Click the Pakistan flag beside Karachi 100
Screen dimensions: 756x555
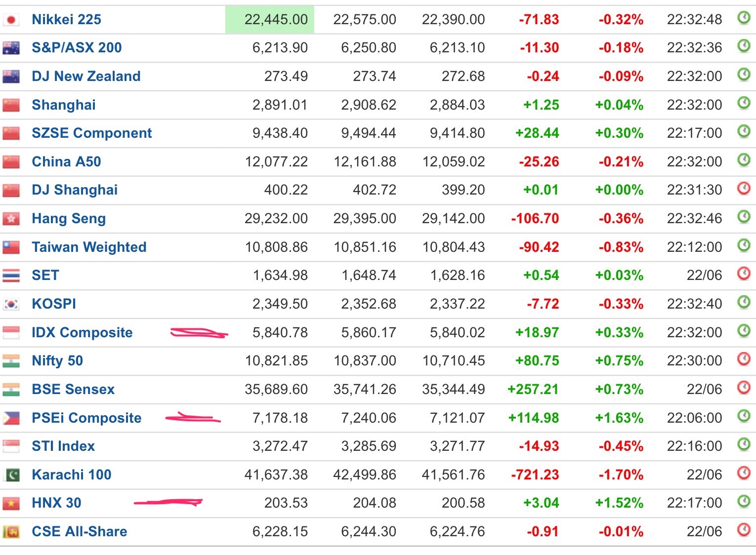point(11,475)
